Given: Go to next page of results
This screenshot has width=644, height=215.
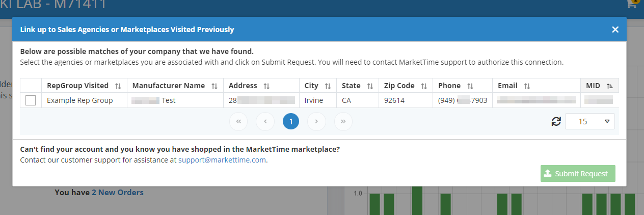Looking at the screenshot, I should tap(316, 121).
